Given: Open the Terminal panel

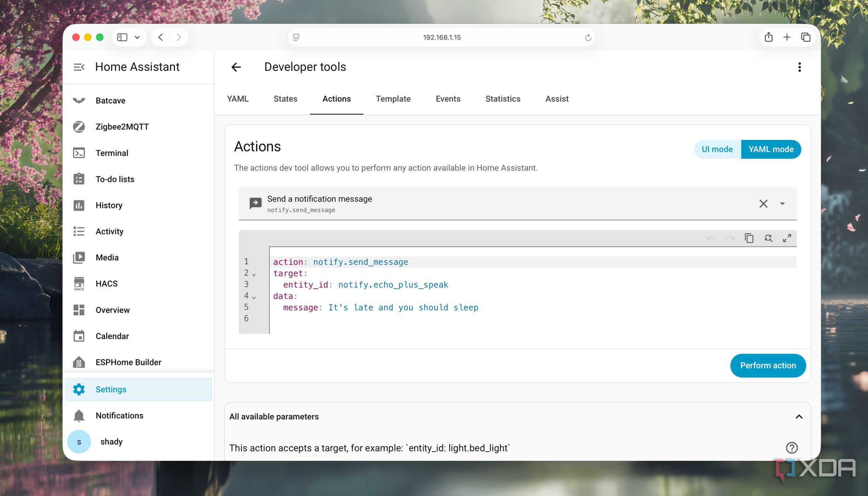Looking at the screenshot, I should coord(138,153).
